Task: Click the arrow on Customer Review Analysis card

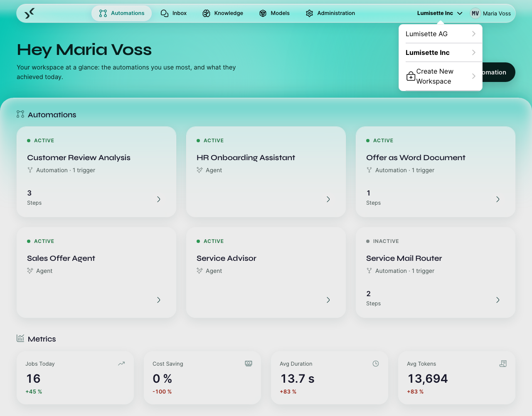Action: click(x=159, y=199)
